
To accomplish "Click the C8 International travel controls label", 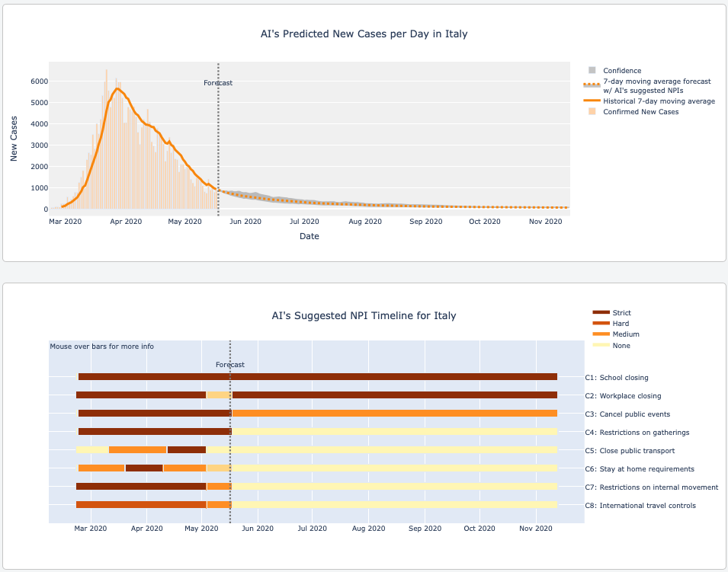I will (x=647, y=506).
